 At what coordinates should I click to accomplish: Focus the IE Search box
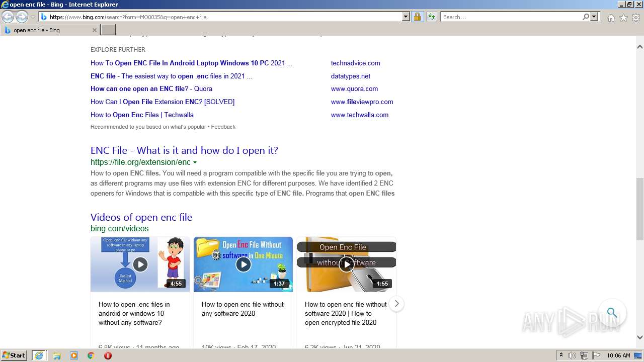[511, 17]
